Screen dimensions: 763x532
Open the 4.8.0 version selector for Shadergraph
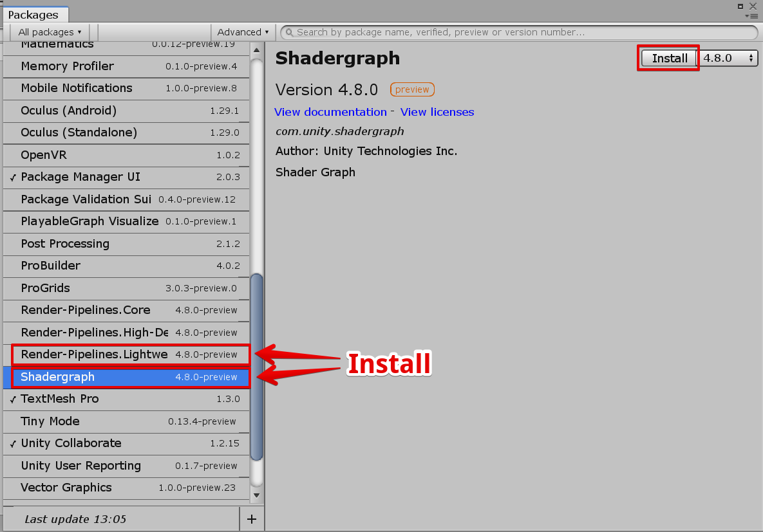click(x=728, y=57)
